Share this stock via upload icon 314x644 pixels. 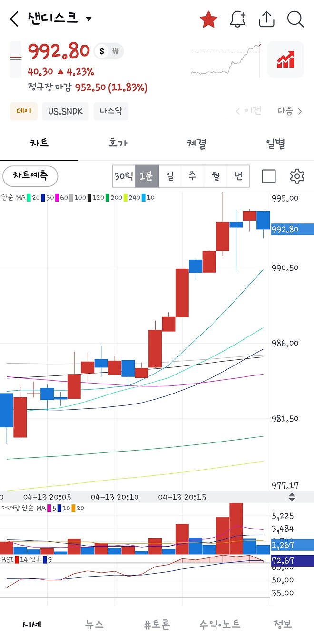(x=267, y=19)
